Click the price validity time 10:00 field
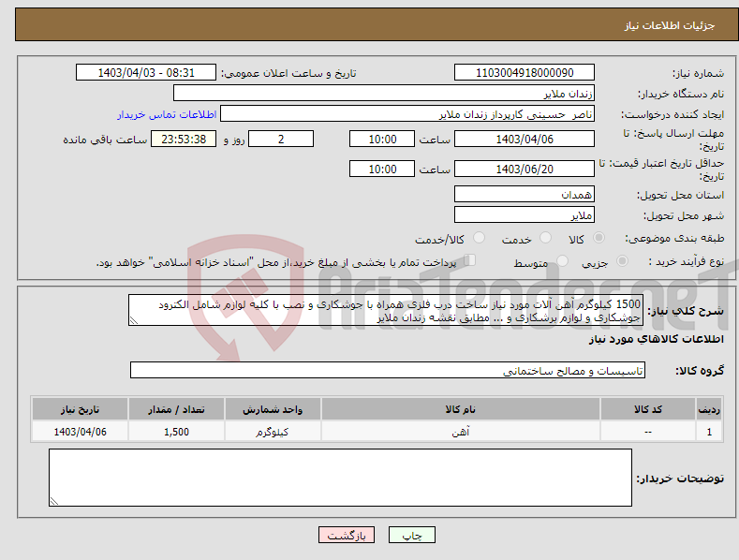The height and width of the screenshot is (560, 739). point(382,169)
